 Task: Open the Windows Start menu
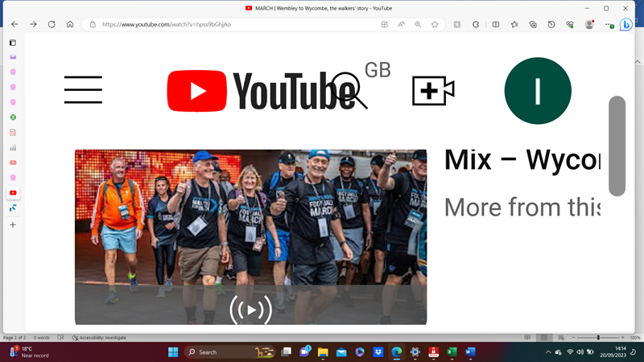pos(173,352)
